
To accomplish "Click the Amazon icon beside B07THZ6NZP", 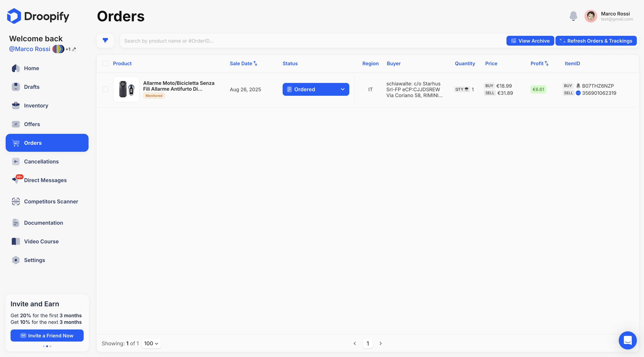I will pyautogui.click(x=578, y=86).
